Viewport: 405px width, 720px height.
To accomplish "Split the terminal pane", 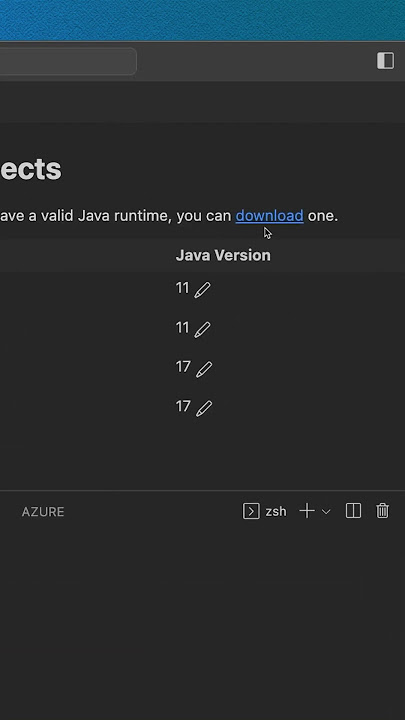I will coord(353,511).
